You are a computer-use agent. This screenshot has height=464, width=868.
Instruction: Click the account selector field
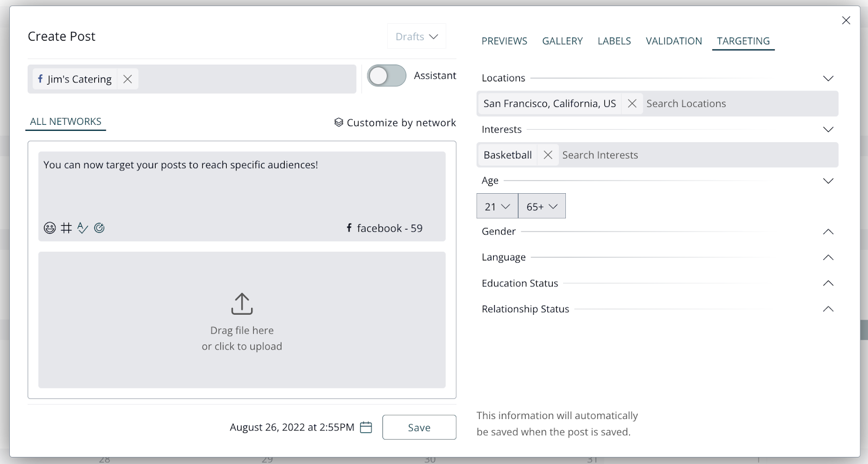pos(192,79)
